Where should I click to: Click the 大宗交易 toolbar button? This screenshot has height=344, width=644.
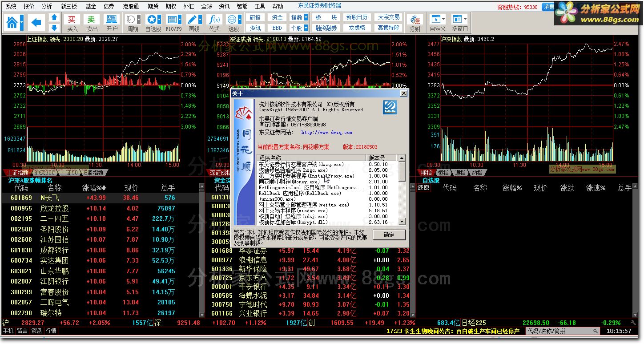tap(388, 17)
